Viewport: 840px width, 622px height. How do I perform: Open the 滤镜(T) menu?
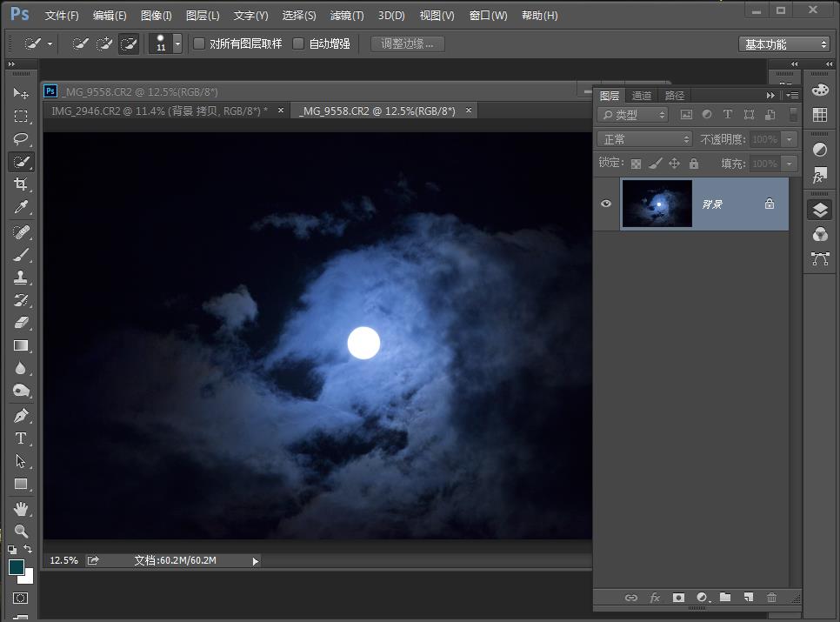tap(347, 16)
